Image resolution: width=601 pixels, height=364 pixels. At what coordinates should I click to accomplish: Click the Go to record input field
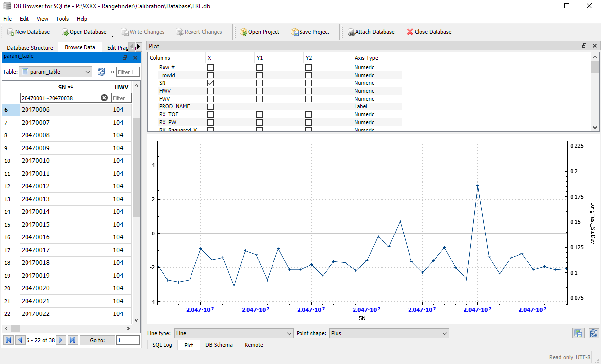(128, 339)
